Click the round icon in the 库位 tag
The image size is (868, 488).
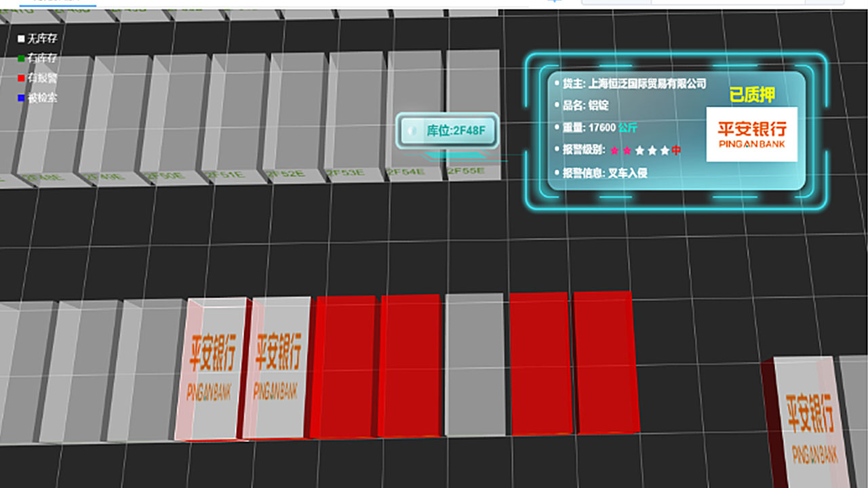point(412,131)
